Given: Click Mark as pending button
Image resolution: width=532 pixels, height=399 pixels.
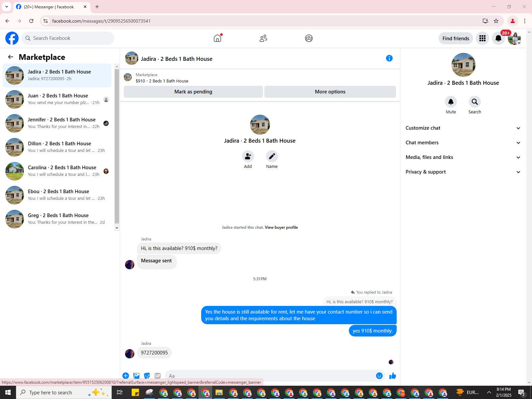Looking at the screenshot, I should click(193, 92).
